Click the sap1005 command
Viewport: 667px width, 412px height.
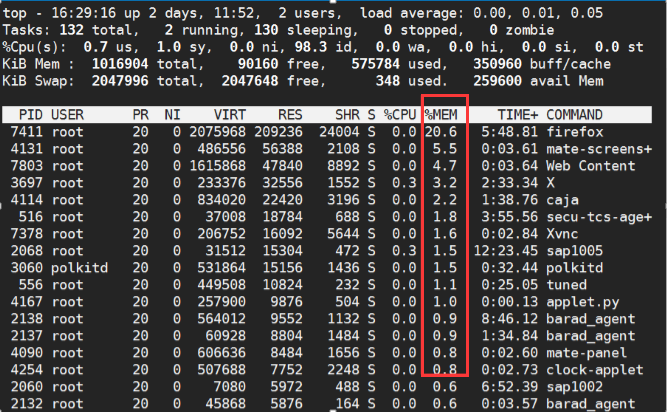point(575,251)
